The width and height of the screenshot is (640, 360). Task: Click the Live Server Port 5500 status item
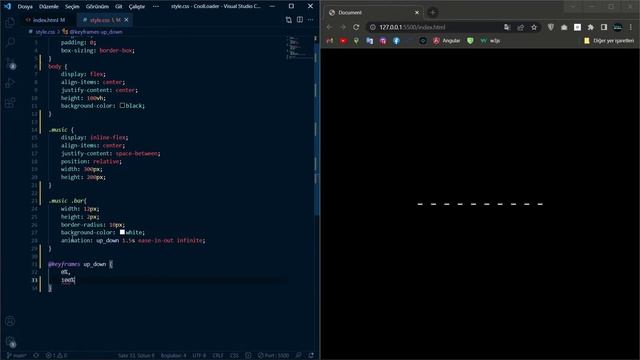coord(273,356)
